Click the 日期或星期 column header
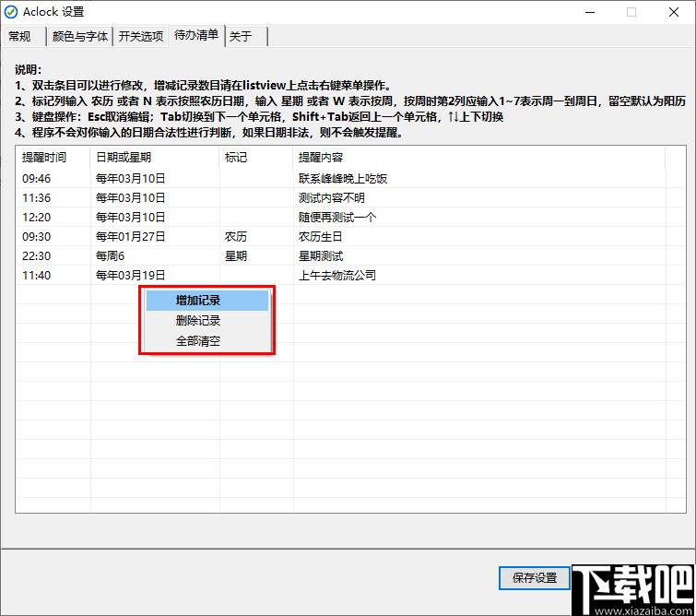The height and width of the screenshot is (616, 696). [x=155, y=157]
